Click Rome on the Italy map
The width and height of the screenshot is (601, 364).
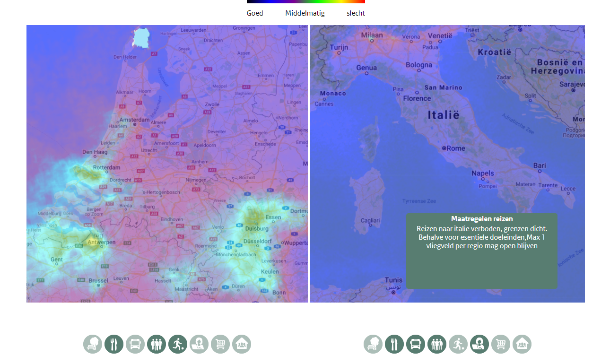pos(456,148)
